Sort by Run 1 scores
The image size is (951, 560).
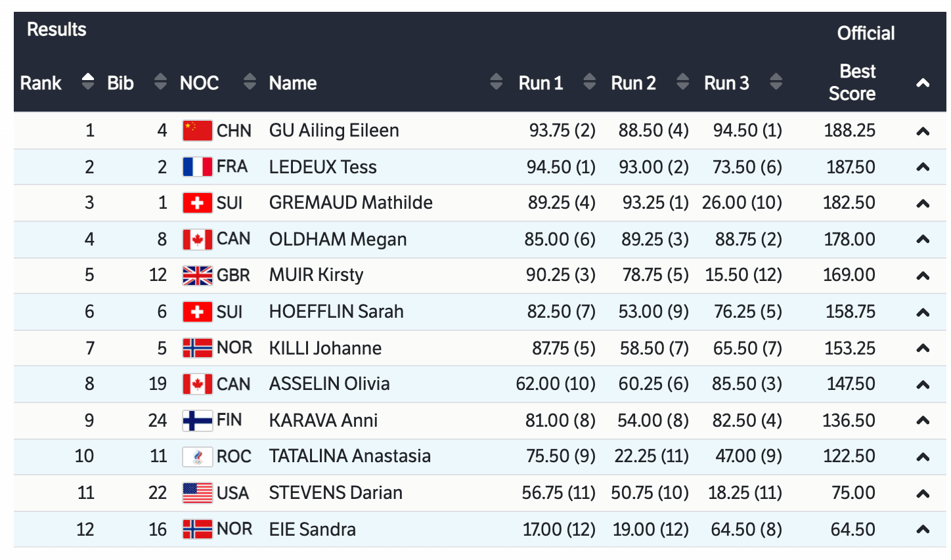pyautogui.click(x=589, y=82)
